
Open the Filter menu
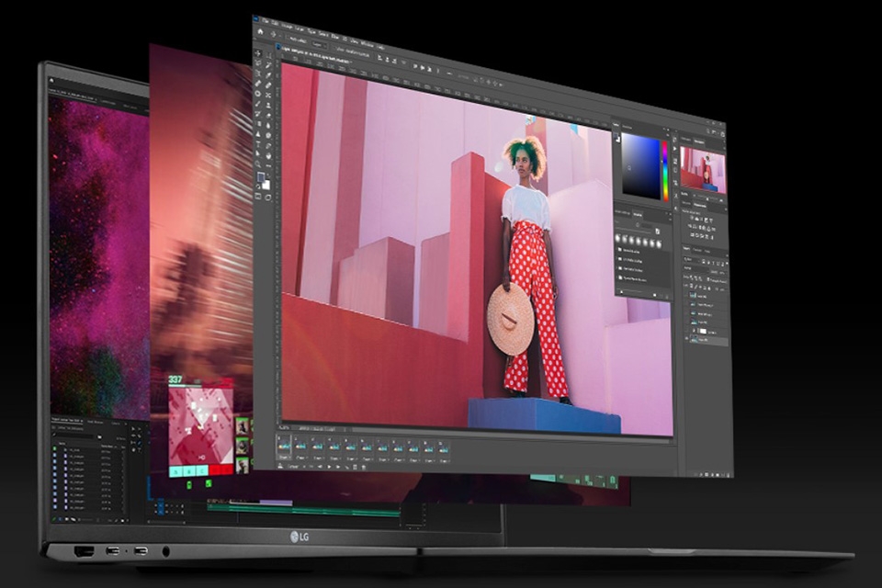pyautogui.click(x=334, y=34)
